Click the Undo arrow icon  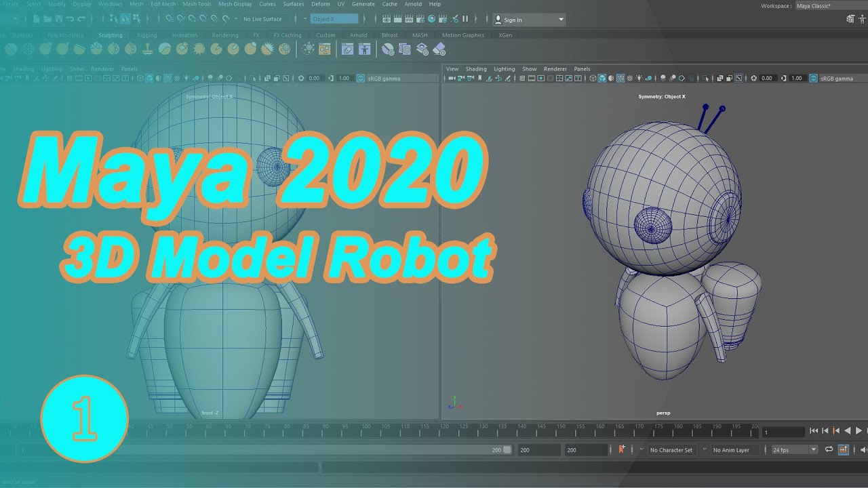coord(69,19)
